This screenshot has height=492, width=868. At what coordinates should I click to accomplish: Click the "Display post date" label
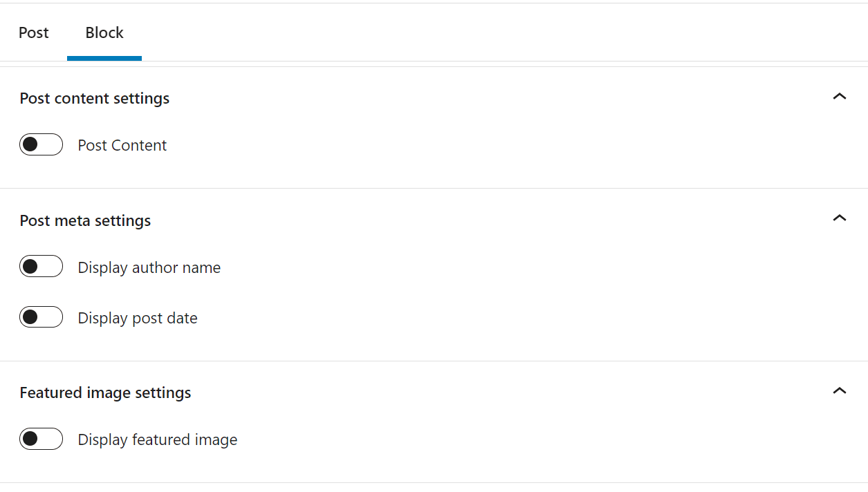tap(138, 317)
